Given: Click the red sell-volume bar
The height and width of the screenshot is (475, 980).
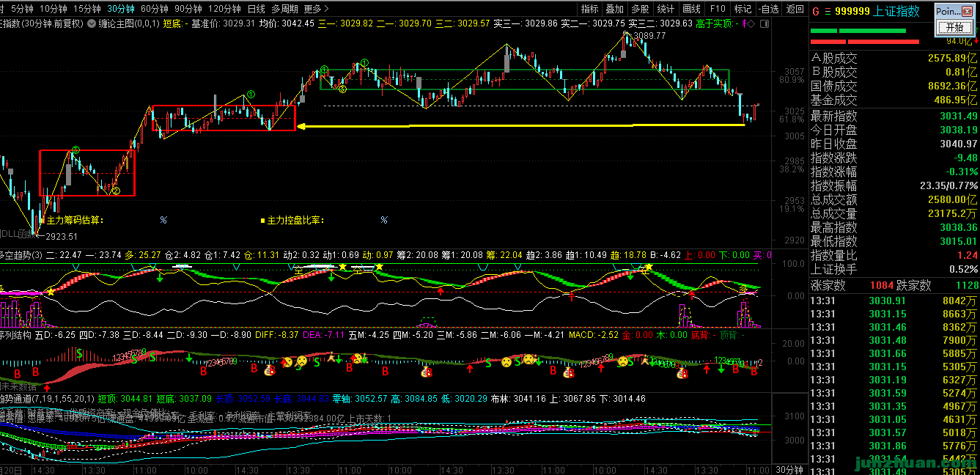Looking at the screenshot, I should 865,42.
